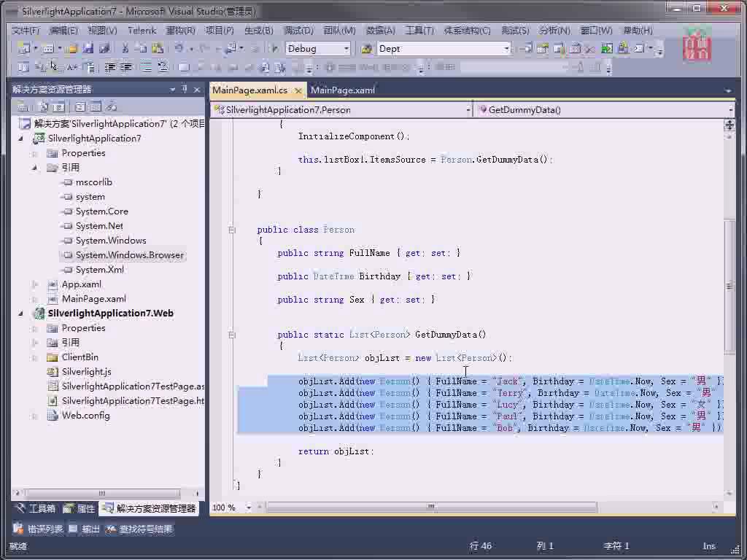Click the 'return objList;' code line
The image size is (747, 560).
336,451
